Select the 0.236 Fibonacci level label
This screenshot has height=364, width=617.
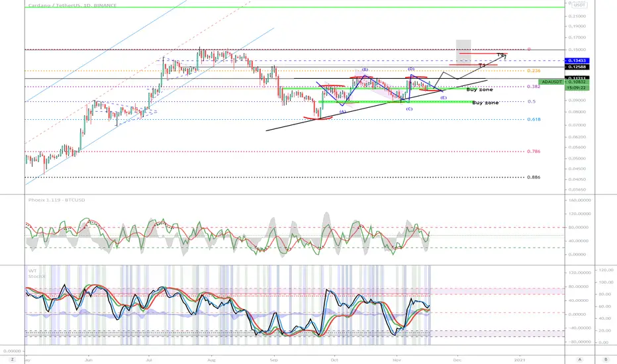coord(534,71)
